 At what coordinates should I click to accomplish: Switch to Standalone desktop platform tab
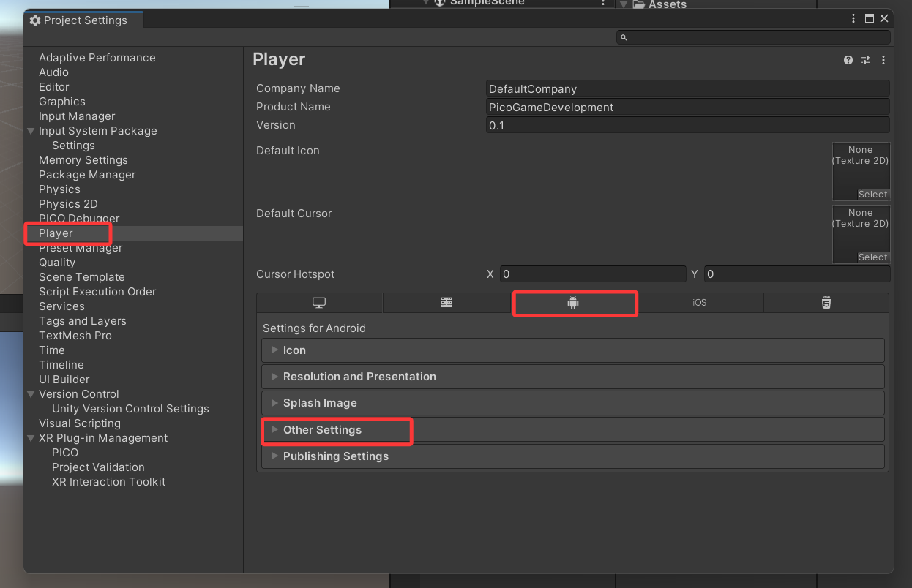319,303
